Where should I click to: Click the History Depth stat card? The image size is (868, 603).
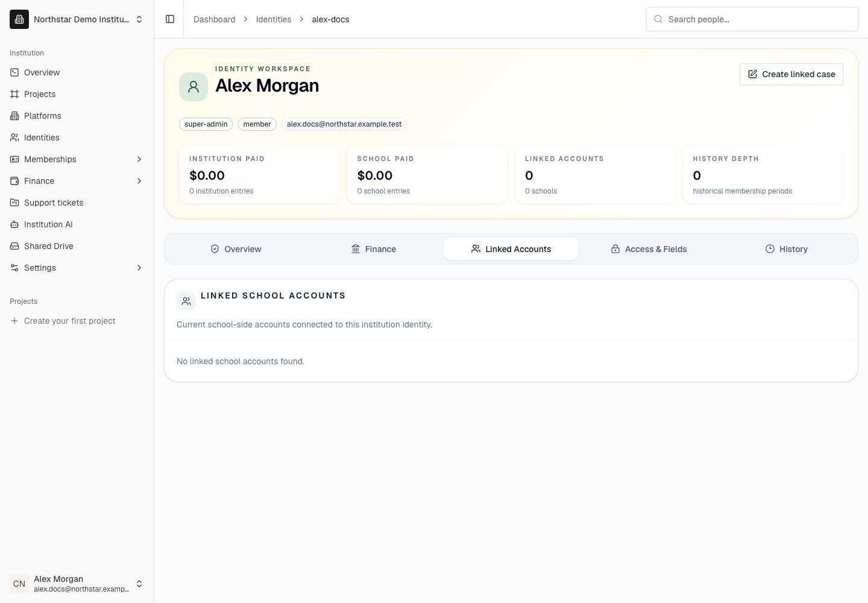[763, 174]
